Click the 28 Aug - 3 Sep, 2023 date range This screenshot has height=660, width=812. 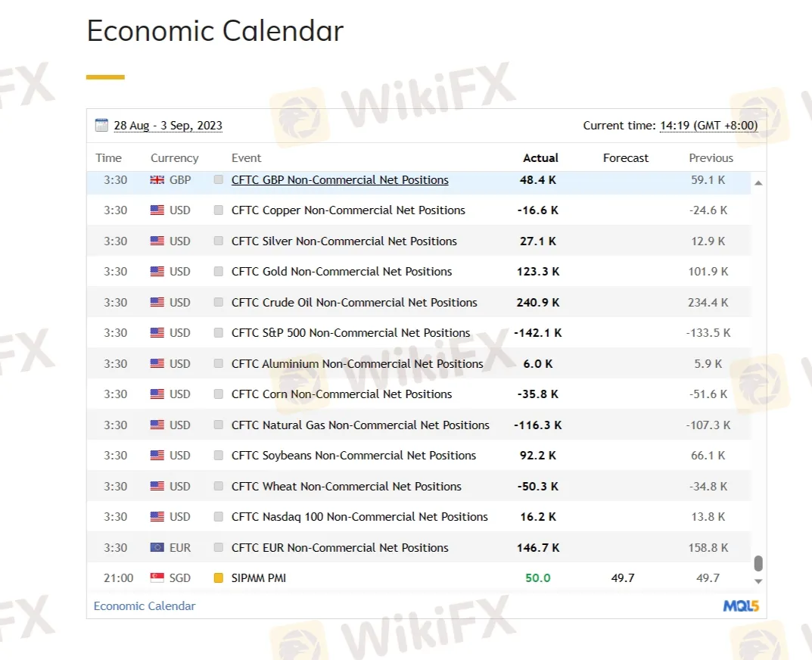[168, 126]
